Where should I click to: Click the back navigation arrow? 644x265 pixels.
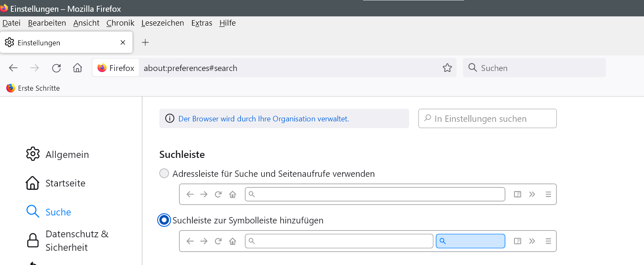tap(13, 68)
